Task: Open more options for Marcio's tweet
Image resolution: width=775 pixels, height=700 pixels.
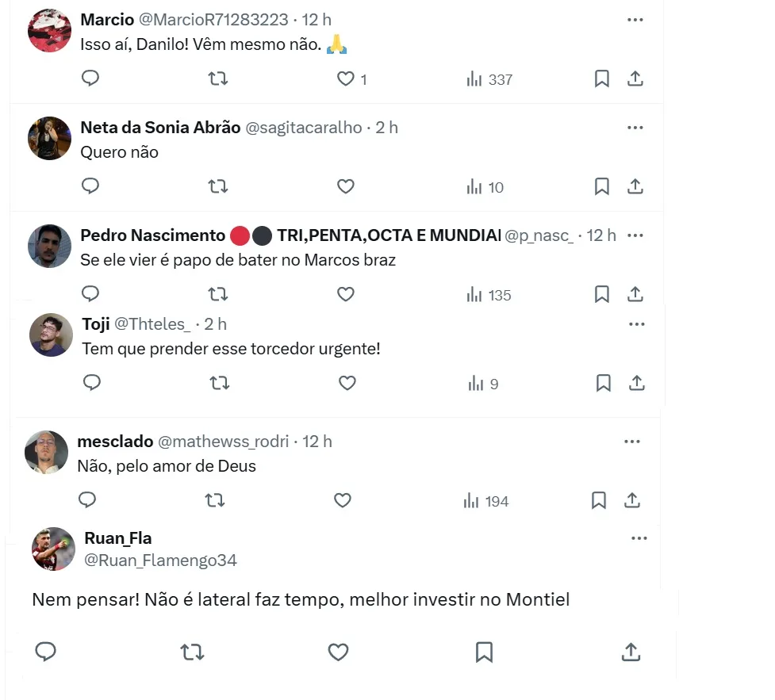Action: (x=635, y=20)
